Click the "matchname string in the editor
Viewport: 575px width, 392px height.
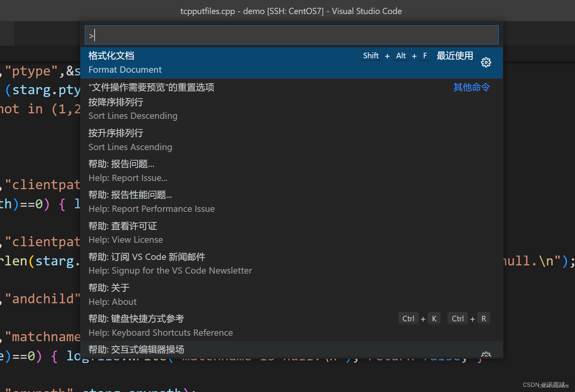coord(42,337)
